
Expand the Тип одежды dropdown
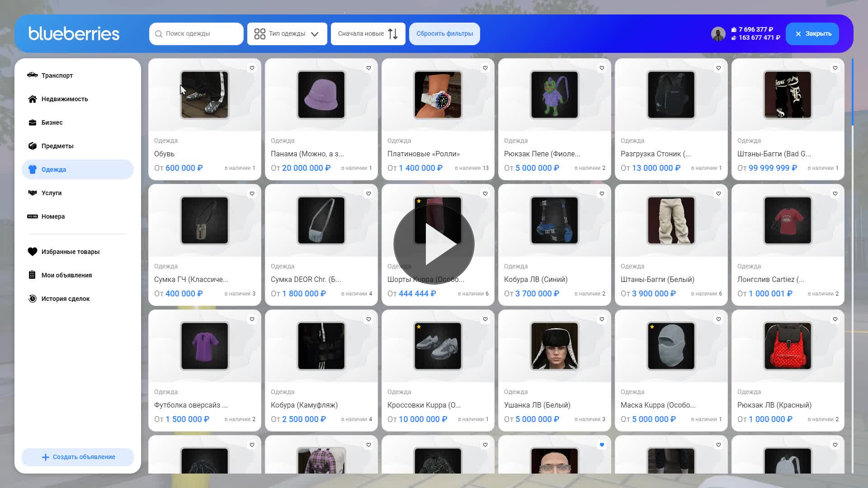click(x=287, y=34)
